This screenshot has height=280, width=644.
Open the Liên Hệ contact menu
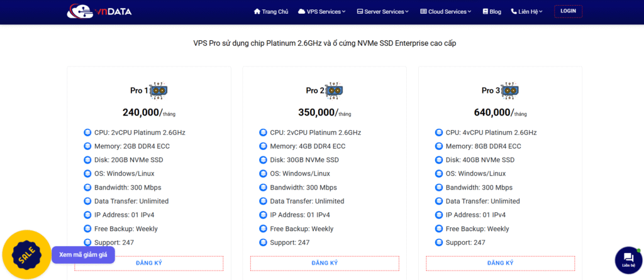528,11
